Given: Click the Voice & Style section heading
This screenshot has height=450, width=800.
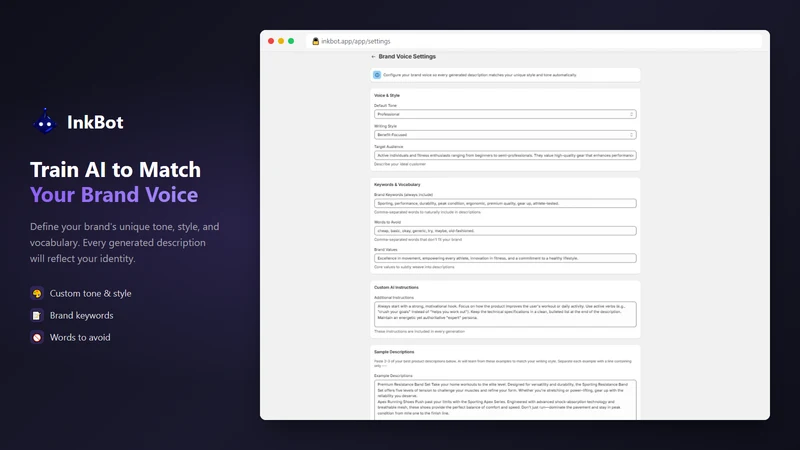Looking at the screenshot, I should [387, 95].
